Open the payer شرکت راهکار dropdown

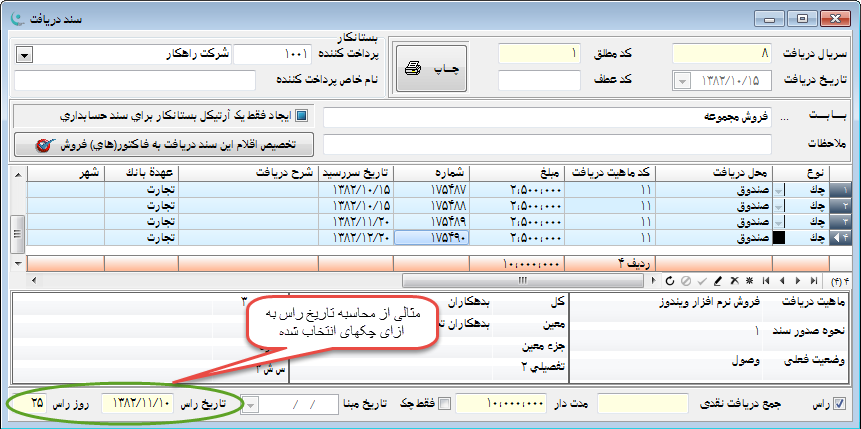[24, 53]
